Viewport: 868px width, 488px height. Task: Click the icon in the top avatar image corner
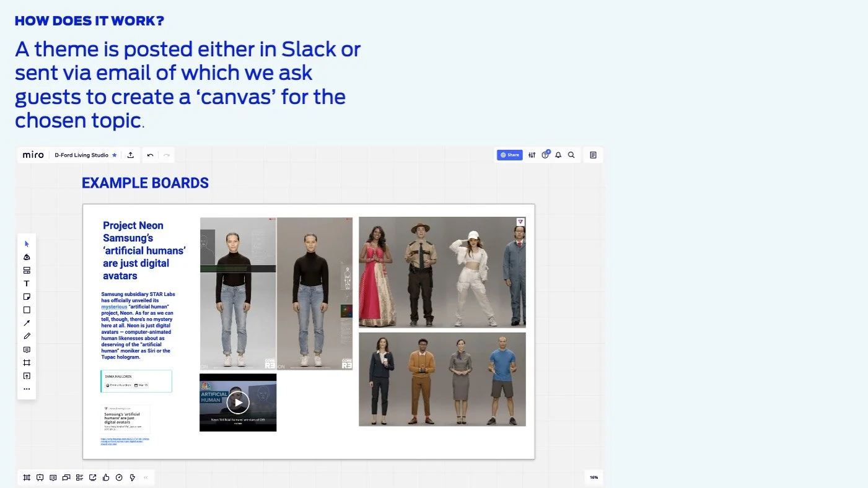[520, 222]
